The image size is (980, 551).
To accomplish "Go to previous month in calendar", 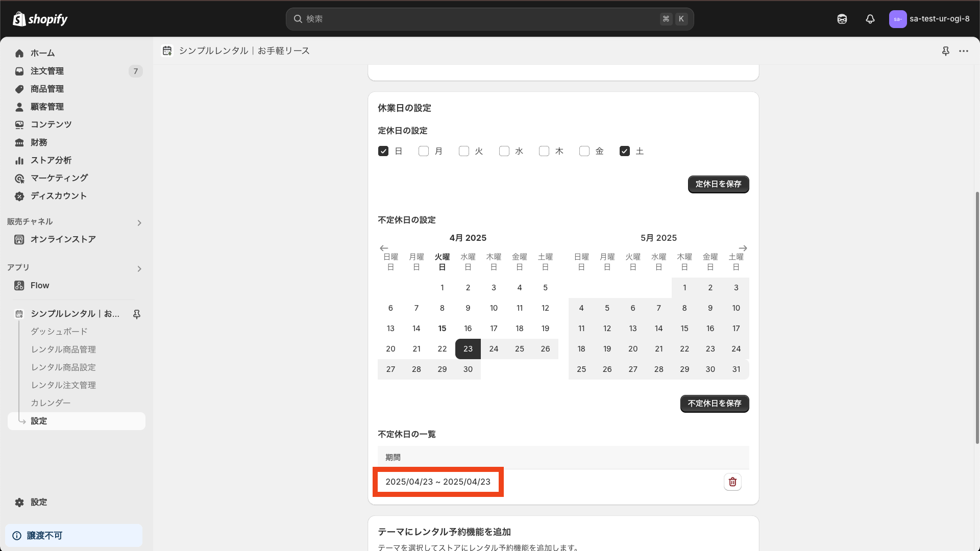I will (x=384, y=248).
